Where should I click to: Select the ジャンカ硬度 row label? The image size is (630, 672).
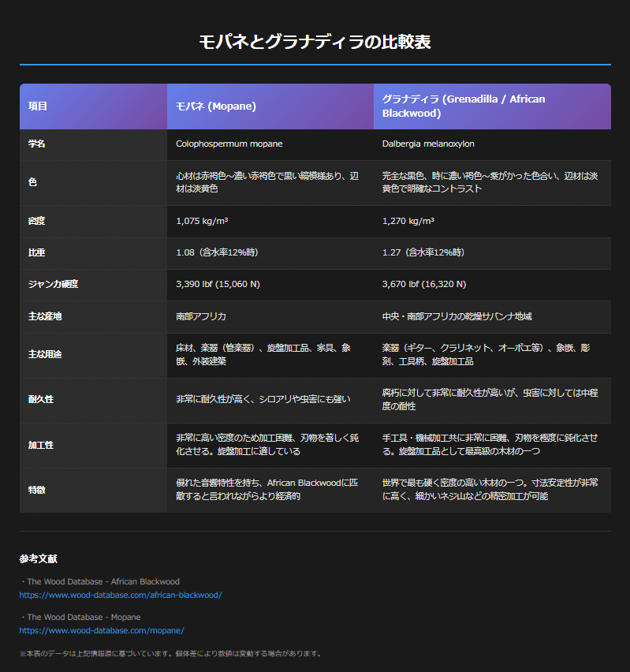point(53,284)
